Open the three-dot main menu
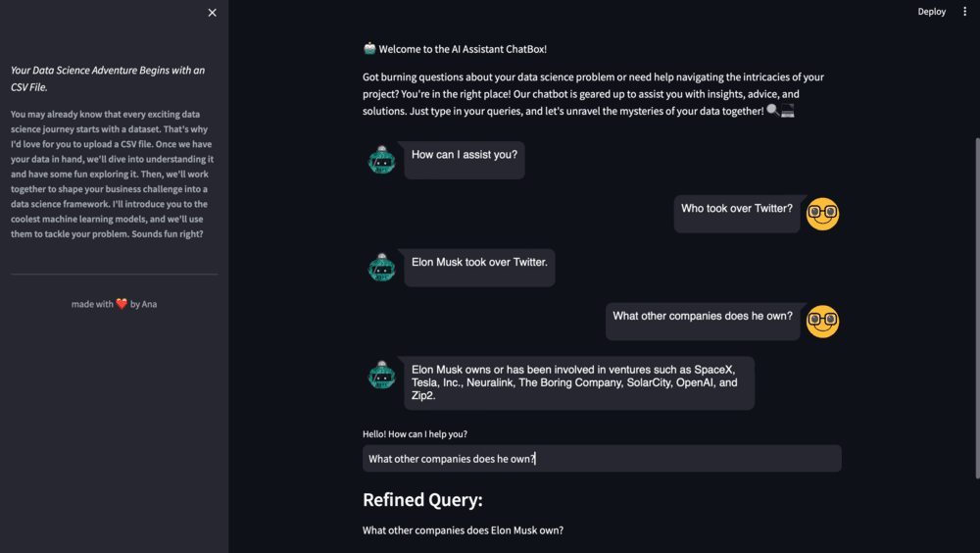980x553 pixels. pyautogui.click(x=964, y=11)
